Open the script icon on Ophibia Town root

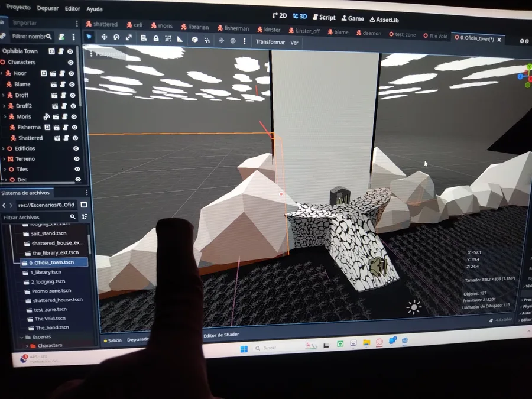(61, 51)
